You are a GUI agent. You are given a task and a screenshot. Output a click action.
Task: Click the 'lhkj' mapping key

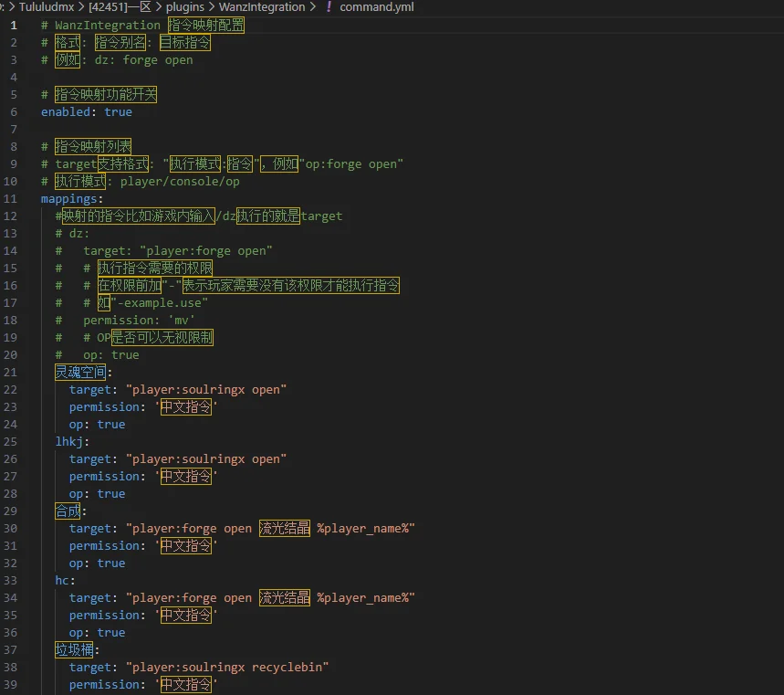[x=69, y=442]
